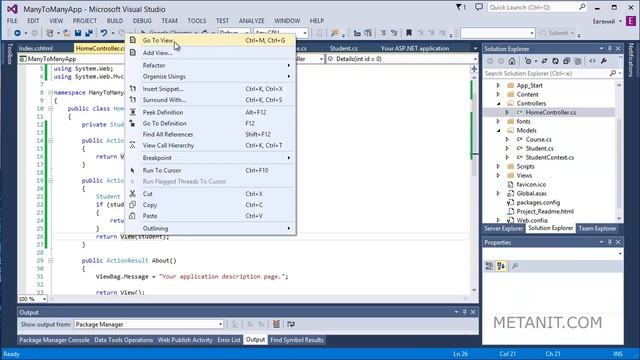The height and width of the screenshot is (360, 640).
Task: Click the Sync with Active Document icon
Action: 544,61
